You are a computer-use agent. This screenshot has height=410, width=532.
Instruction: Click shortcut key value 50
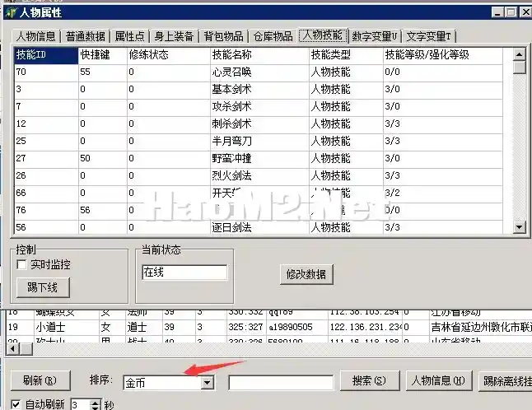coord(102,159)
